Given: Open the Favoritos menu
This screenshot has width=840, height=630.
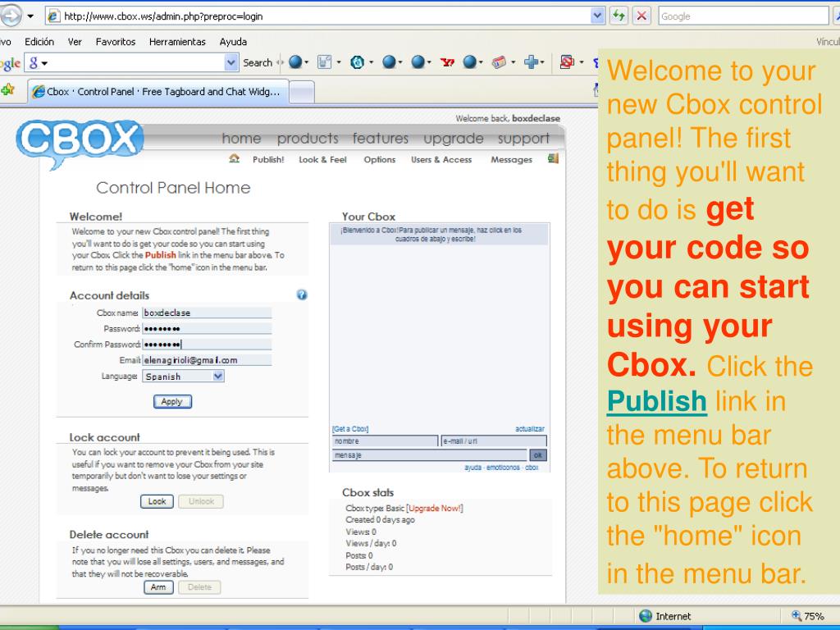Looking at the screenshot, I should (x=115, y=42).
